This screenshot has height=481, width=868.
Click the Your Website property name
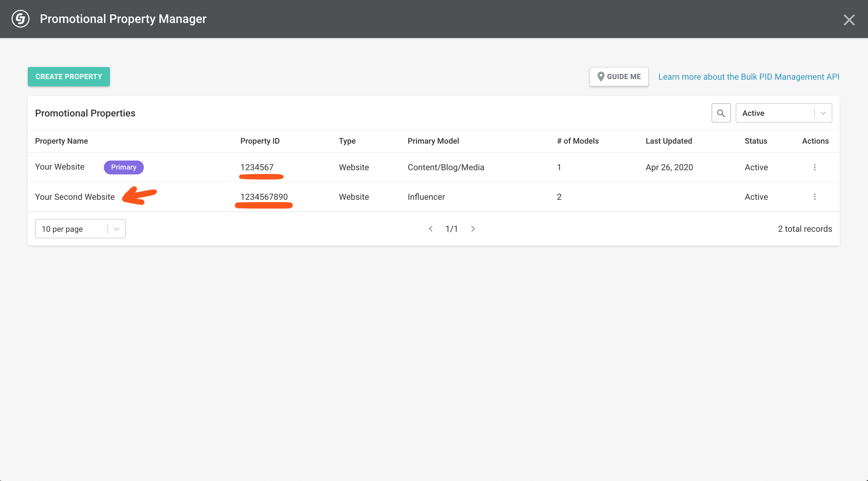[x=59, y=167]
